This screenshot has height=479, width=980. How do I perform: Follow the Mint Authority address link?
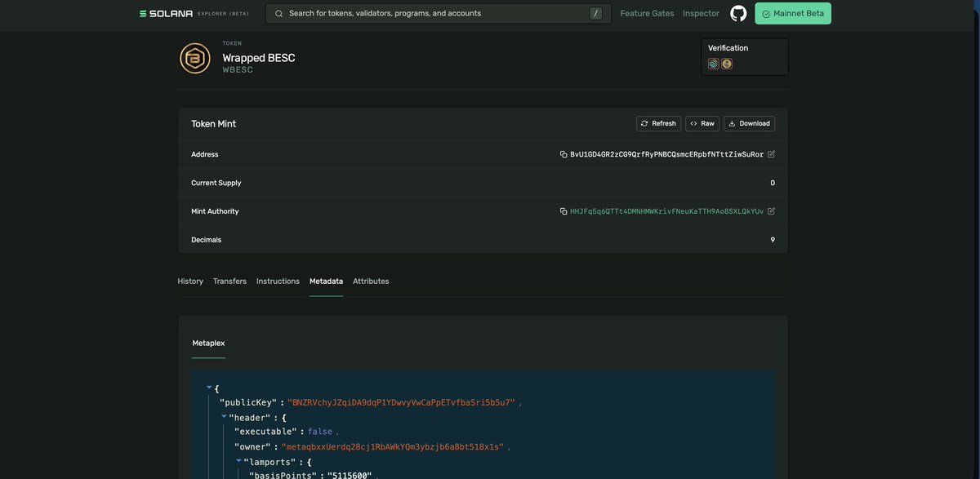(667, 211)
